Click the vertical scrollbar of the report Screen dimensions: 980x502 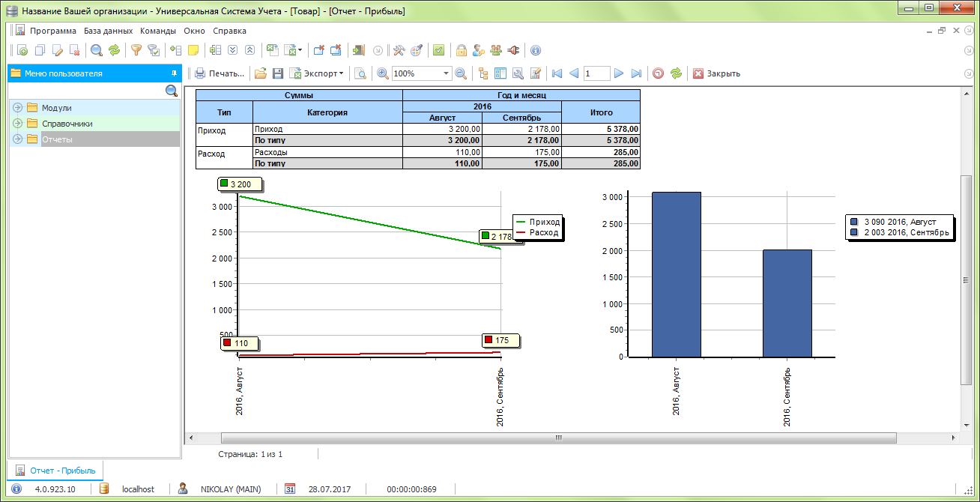click(x=966, y=280)
